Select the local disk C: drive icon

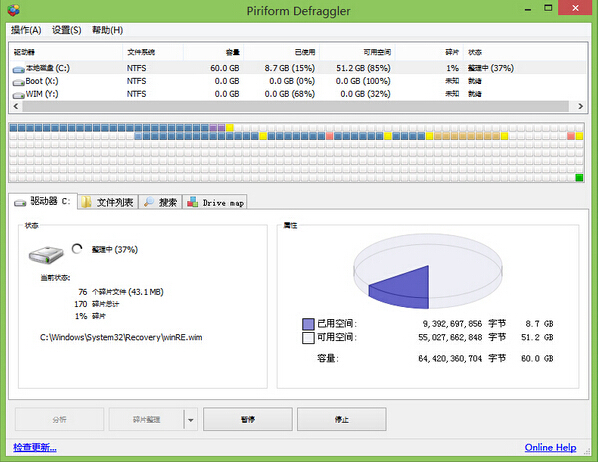(x=18, y=69)
